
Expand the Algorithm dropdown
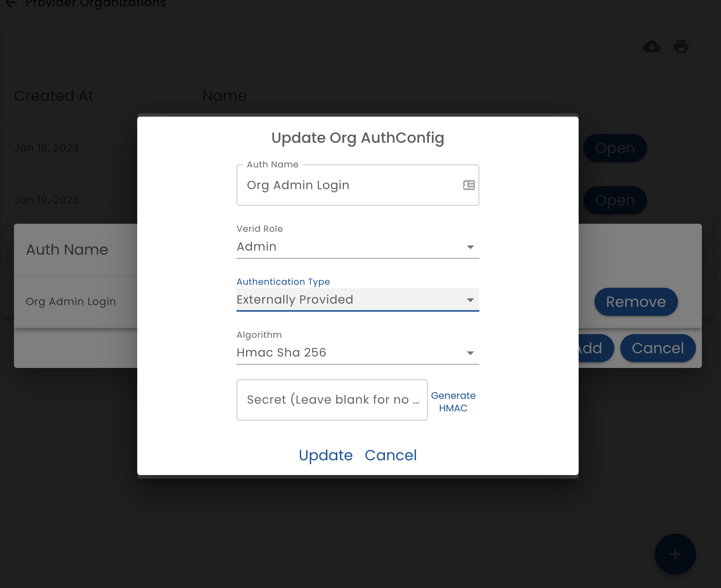tap(471, 353)
